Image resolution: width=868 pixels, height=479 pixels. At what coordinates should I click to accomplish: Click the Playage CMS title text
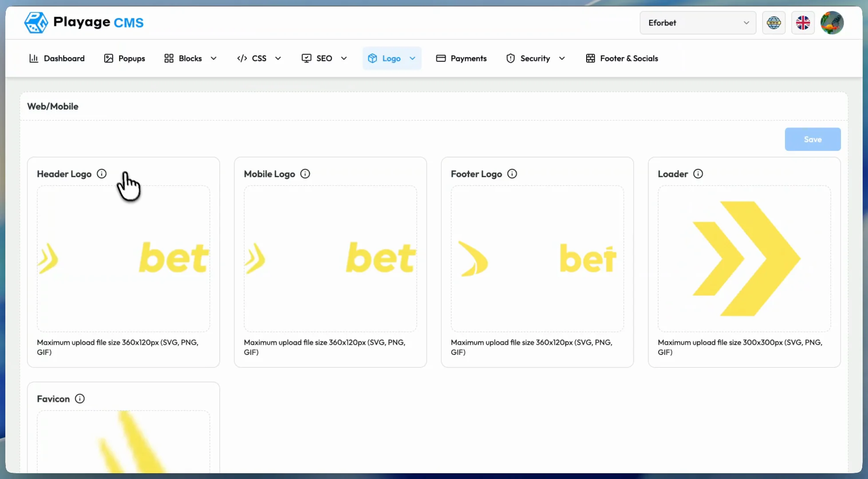99,22
